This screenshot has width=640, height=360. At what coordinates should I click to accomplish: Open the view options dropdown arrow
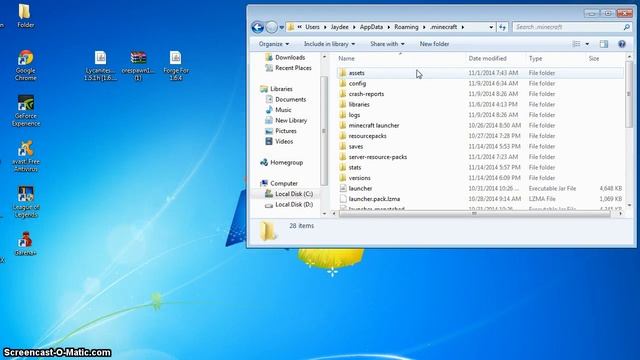tap(587, 44)
